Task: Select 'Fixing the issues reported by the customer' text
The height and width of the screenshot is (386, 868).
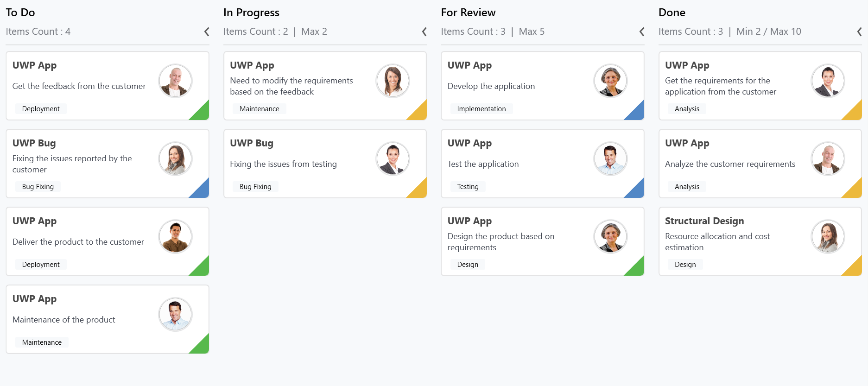Action: (x=72, y=164)
